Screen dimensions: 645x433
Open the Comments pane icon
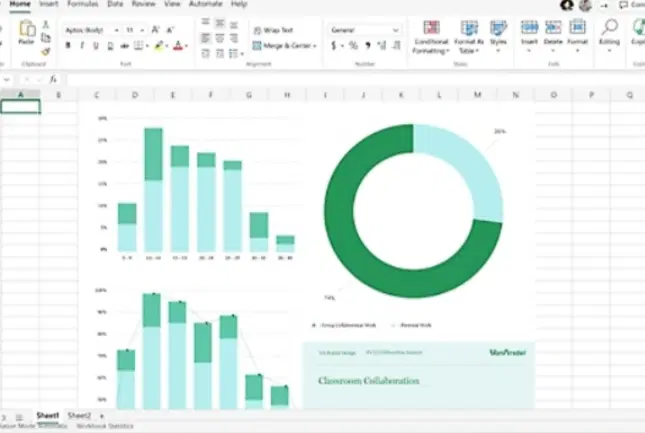coord(623,5)
